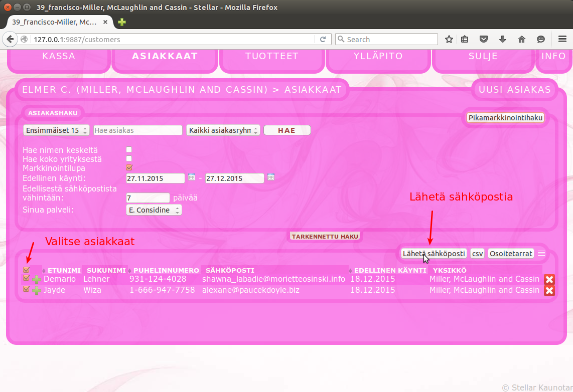573x392 pixels.
Task: Open the 'E. Considine' staff dropdown
Action: point(154,210)
